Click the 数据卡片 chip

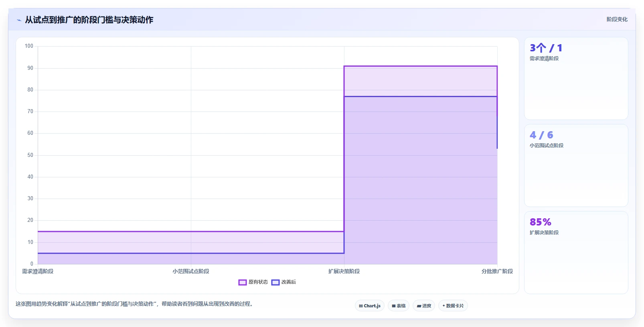point(453,306)
